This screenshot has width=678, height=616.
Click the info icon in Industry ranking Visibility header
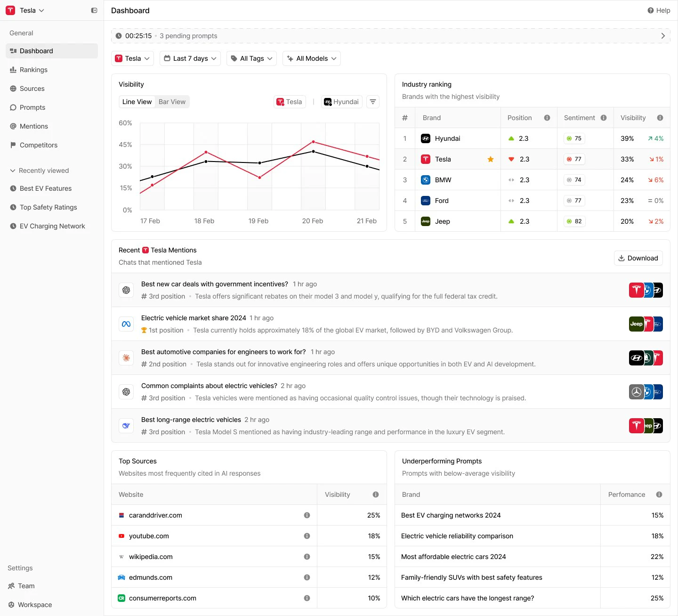pos(660,118)
